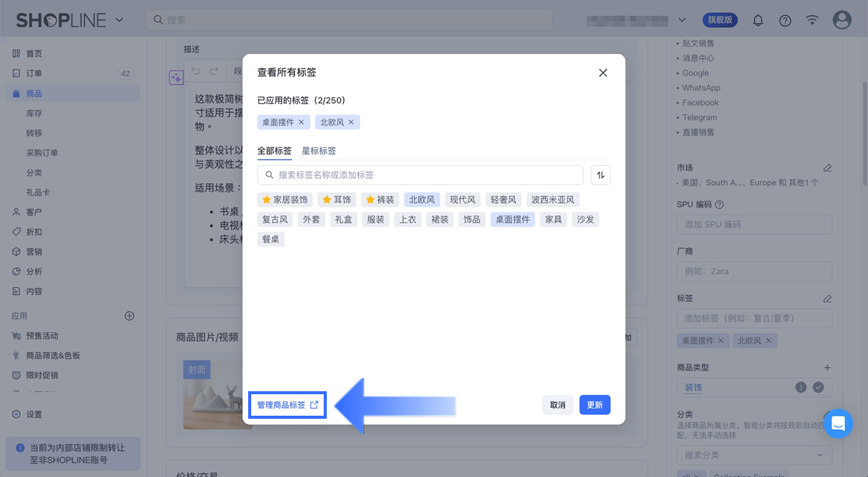Select the 家具 tag
868x477 pixels.
(x=553, y=220)
